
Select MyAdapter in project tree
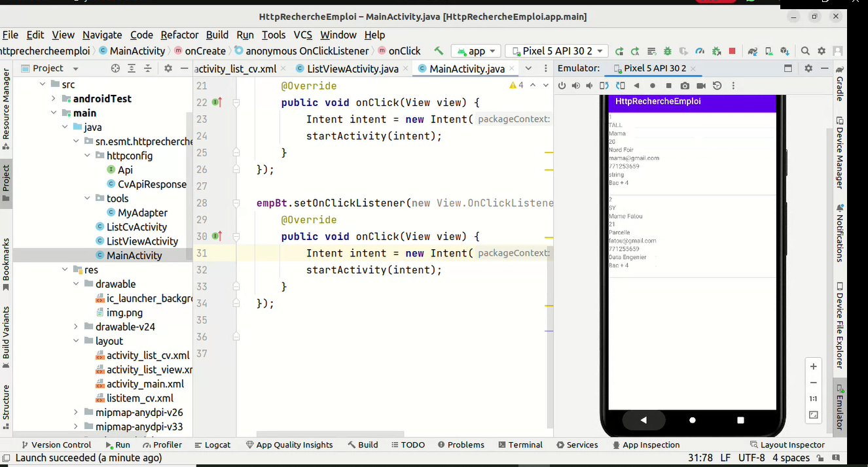point(137,213)
